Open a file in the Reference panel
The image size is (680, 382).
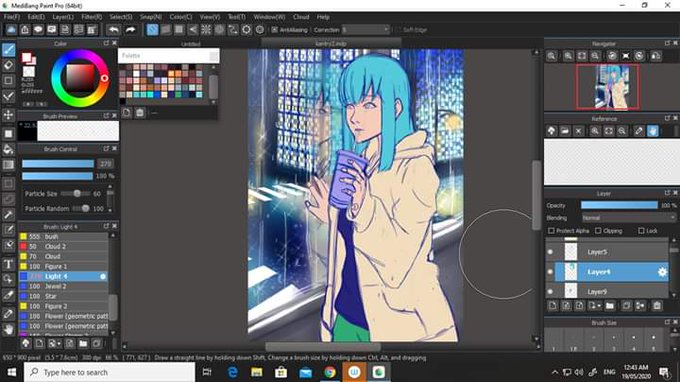[565, 131]
